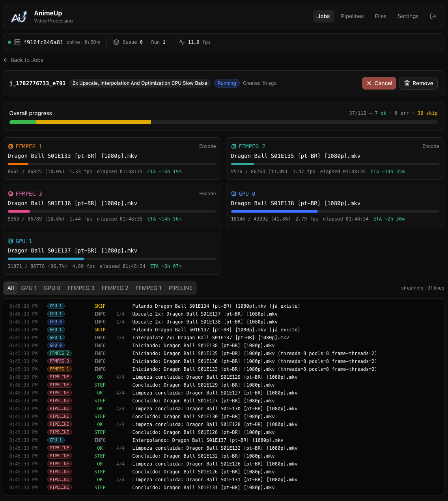The image size is (448, 501).
Task: Cancel the running job
Action: point(379,83)
